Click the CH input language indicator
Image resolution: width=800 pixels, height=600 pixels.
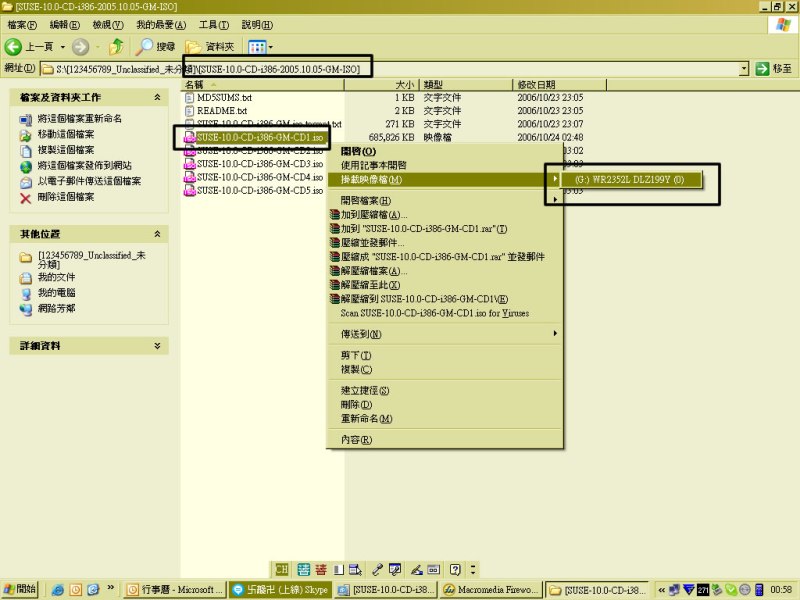coord(282,569)
